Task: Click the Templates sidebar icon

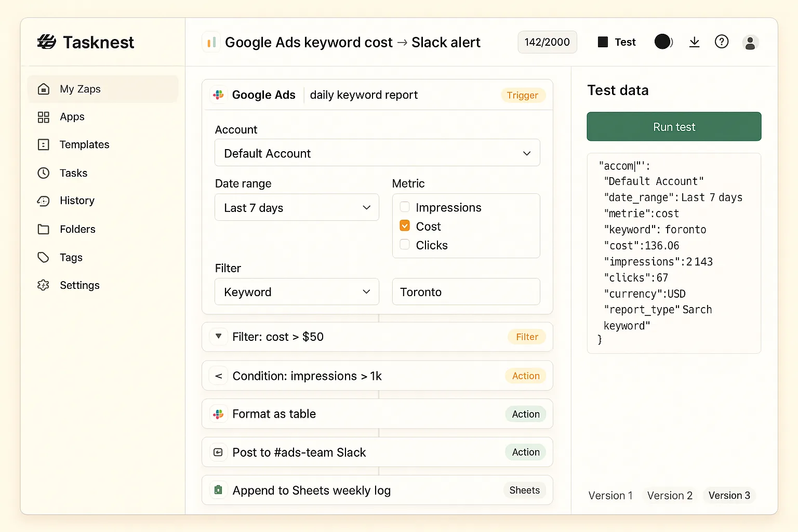Action: [x=44, y=144]
